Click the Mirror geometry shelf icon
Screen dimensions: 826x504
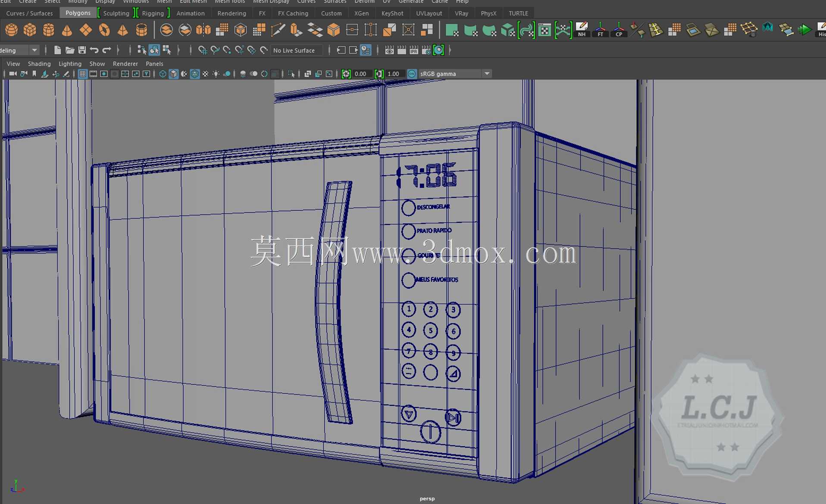[x=203, y=30]
